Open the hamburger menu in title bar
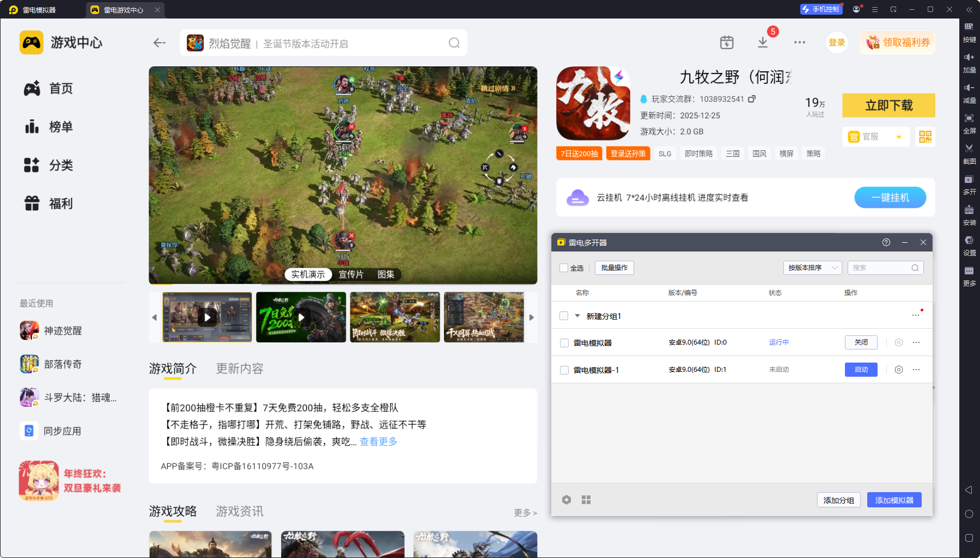The image size is (980, 558). pyautogui.click(x=875, y=9)
